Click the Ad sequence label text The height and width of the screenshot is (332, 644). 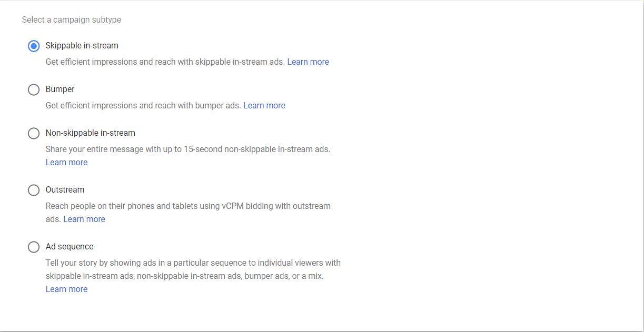tap(70, 246)
